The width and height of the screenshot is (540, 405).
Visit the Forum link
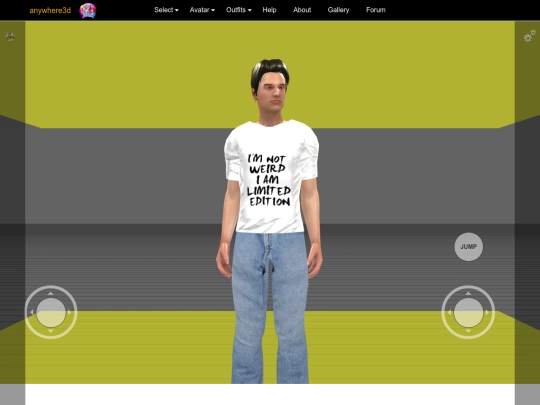[376, 10]
